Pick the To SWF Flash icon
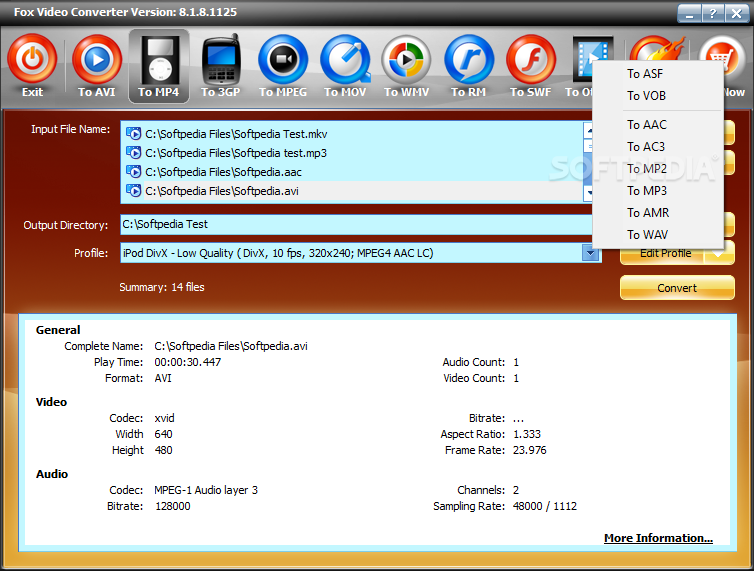 pyautogui.click(x=531, y=60)
